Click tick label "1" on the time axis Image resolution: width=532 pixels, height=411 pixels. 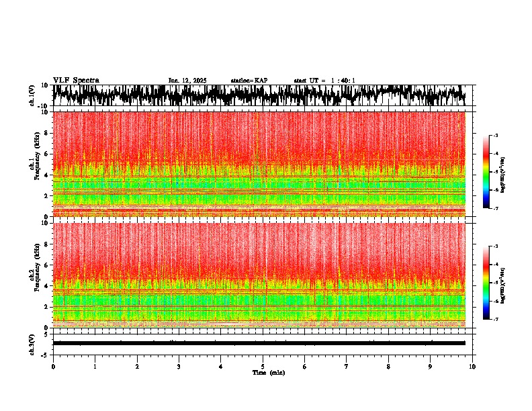coord(95,367)
